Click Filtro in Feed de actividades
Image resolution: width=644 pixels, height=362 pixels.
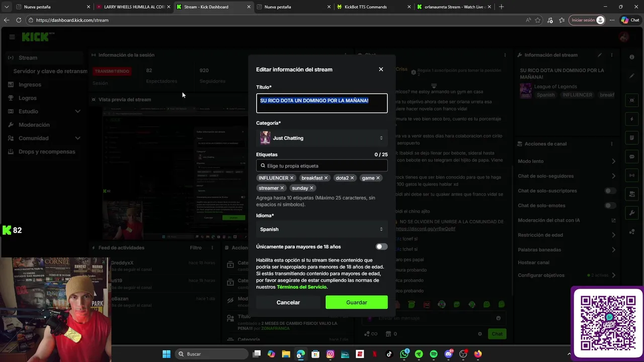click(x=196, y=247)
